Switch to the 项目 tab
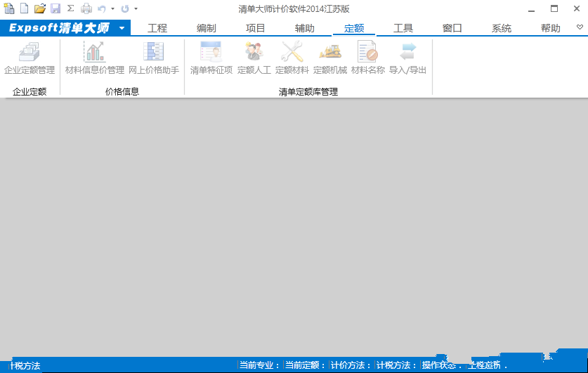Image resolution: width=588 pixels, height=373 pixels. [x=256, y=28]
